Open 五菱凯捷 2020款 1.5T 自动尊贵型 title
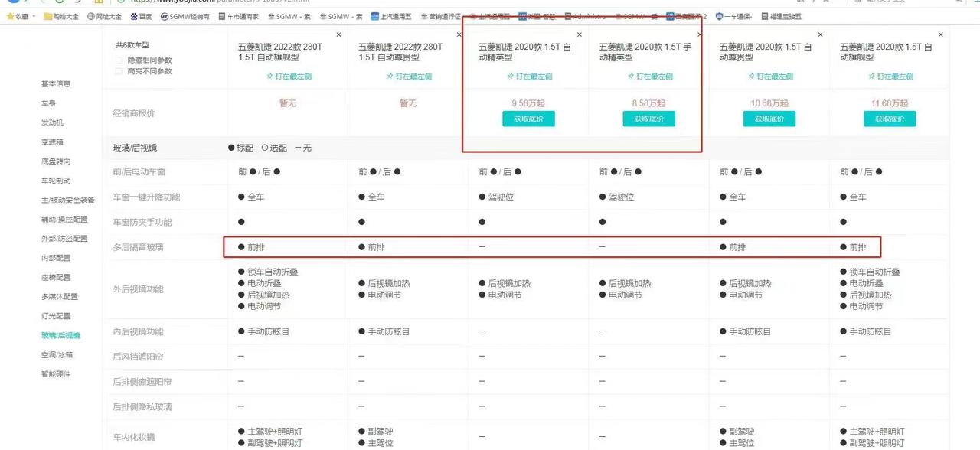The width and height of the screenshot is (980, 450). [766, 52]
